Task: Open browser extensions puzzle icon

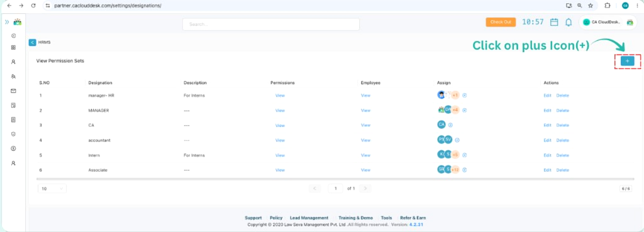Action: click(x=608, y=6)
